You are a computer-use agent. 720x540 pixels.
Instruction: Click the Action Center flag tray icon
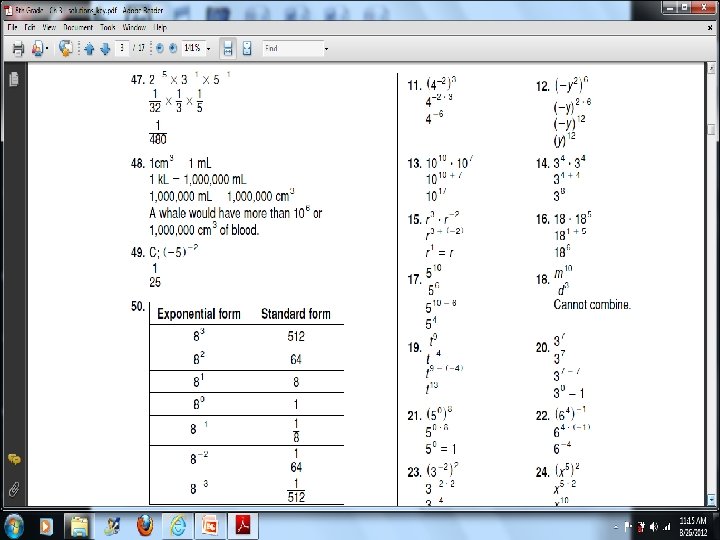[x=628, y=527]
